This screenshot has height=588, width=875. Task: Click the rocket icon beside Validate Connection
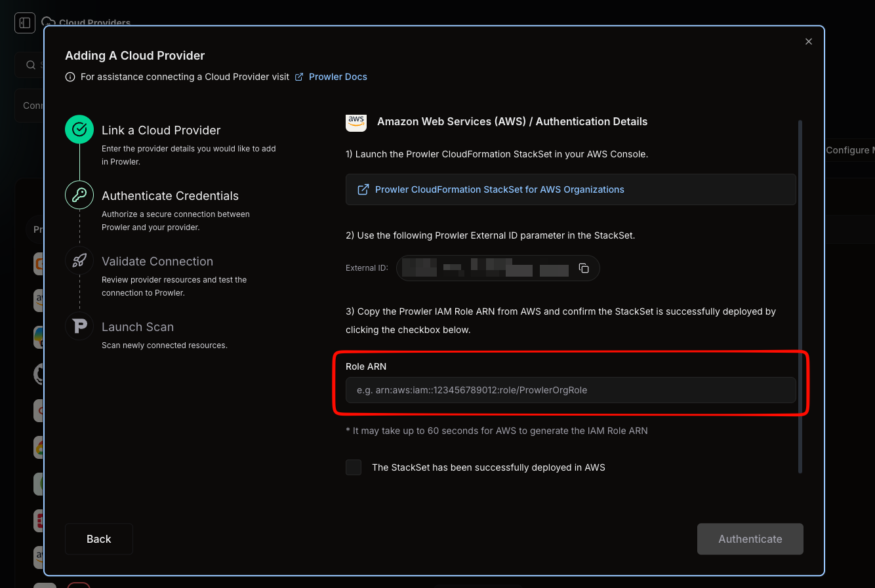(79, 260)
